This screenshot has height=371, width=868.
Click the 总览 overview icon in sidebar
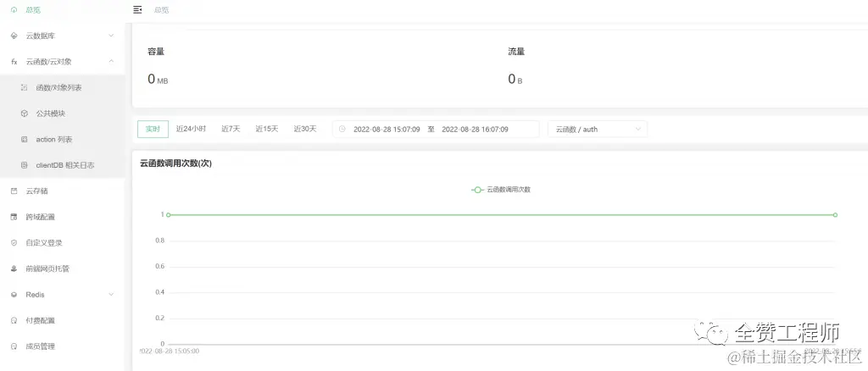click(x=14, y=10)
